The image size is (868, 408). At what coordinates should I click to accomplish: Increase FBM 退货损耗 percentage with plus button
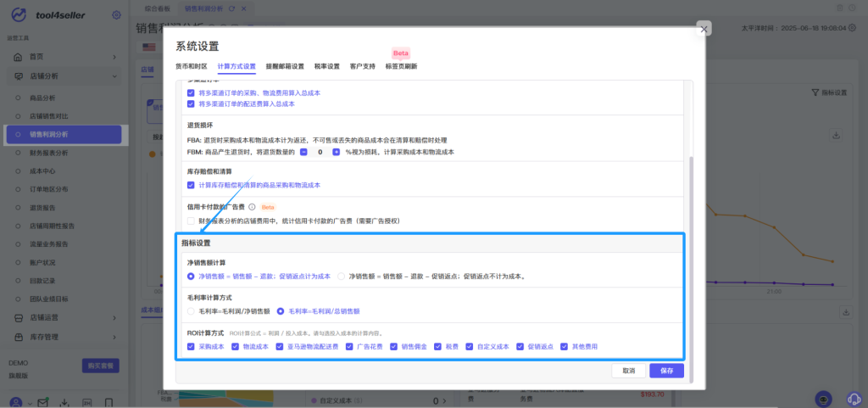tap(336, 152)
